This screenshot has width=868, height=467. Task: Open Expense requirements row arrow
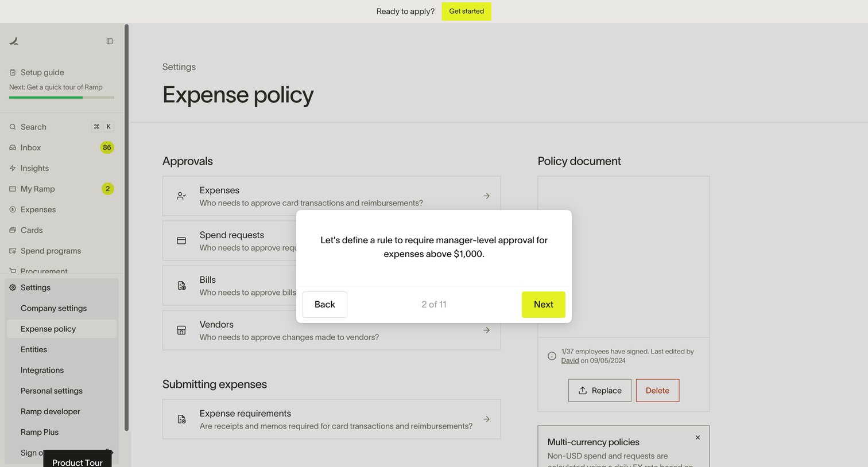486,419
